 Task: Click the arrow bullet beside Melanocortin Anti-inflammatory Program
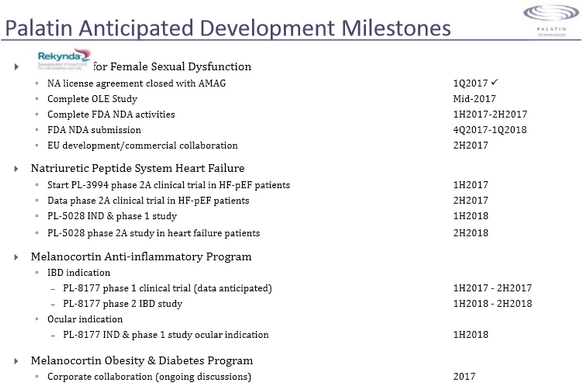coord(16,257)
